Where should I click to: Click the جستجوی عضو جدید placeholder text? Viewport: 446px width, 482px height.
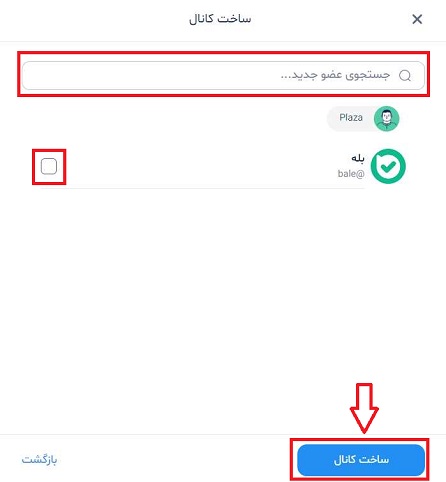pos(335,75)
